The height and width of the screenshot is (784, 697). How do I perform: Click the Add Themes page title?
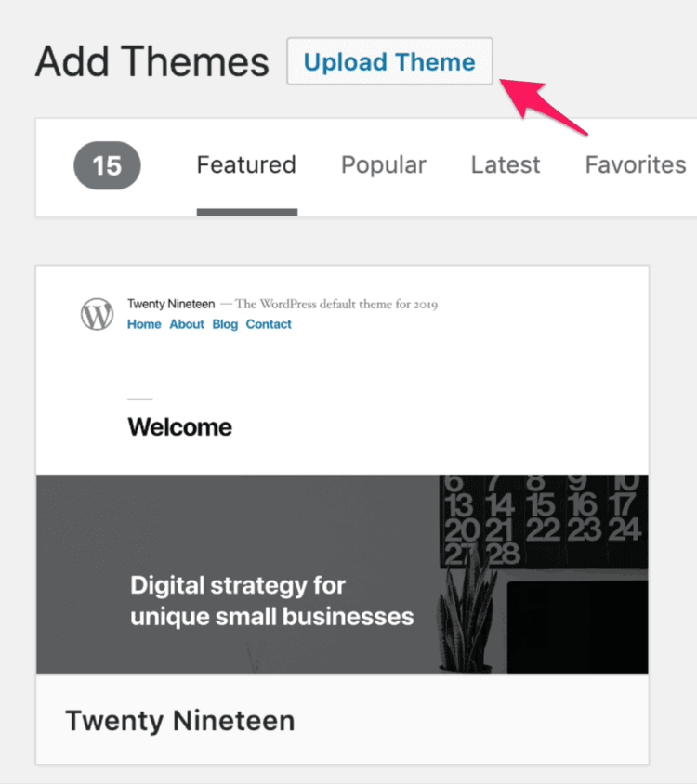pos(151,61)
